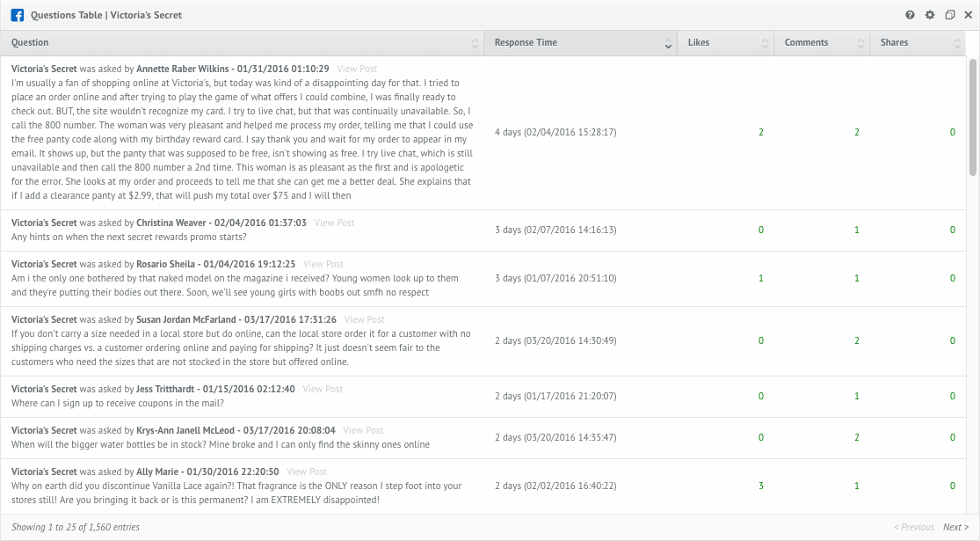The height and width of the screenshot is (541, 980).
Task: Click likes count 3 in Ally Marie row
Action: point(760,486)
